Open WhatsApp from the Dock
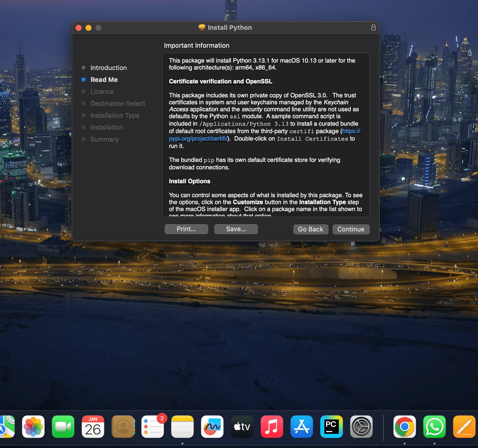The height and width of the screenshot is (448, 478). click(435, 427)
